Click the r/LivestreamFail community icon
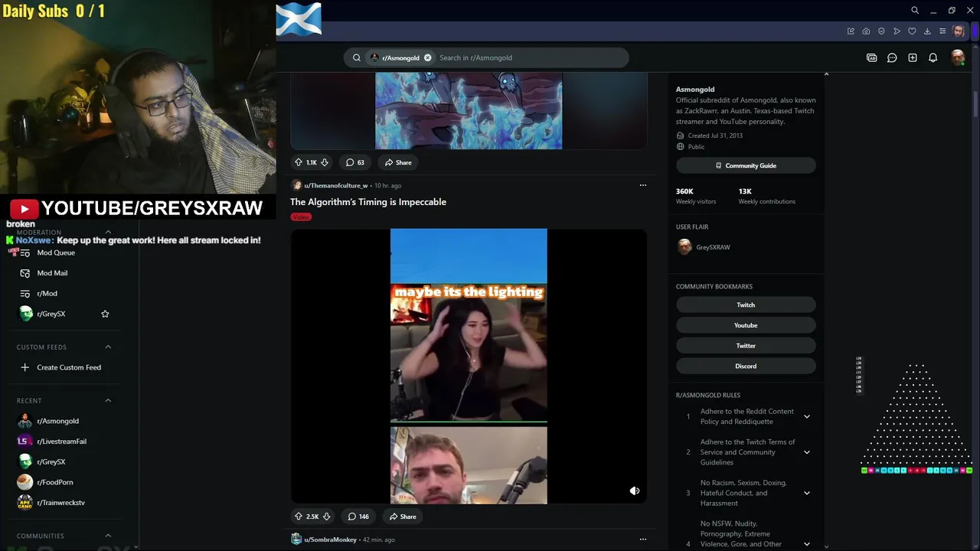The width and height of the screenshot is (980, 551). click(24, 442)
